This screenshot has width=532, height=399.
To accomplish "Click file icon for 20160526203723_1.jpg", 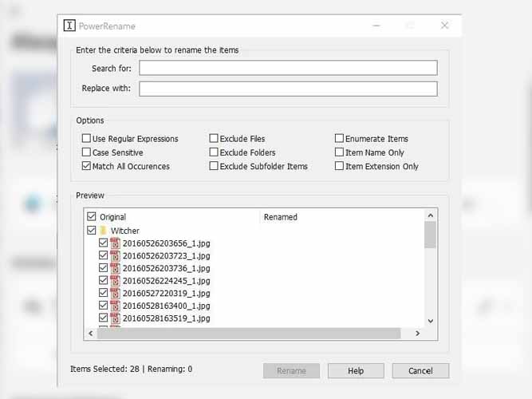I will tap(115, 255).
